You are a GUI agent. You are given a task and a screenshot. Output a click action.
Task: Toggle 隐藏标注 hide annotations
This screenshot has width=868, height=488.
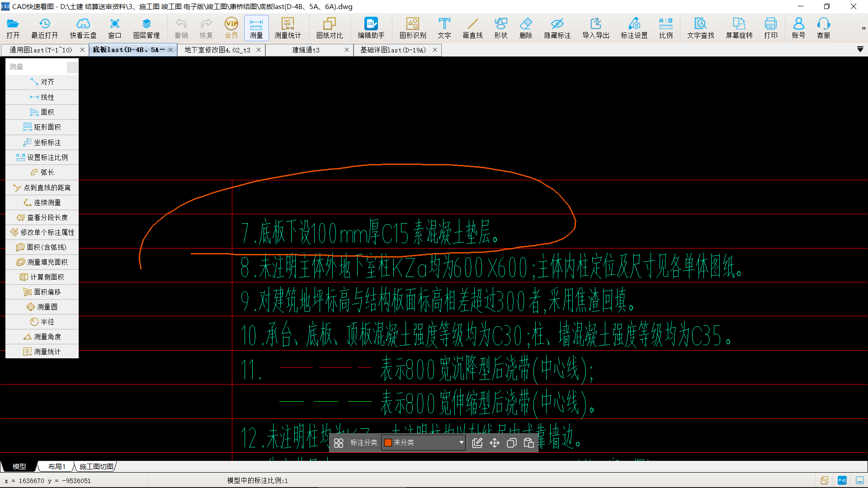tap(557, 28)
